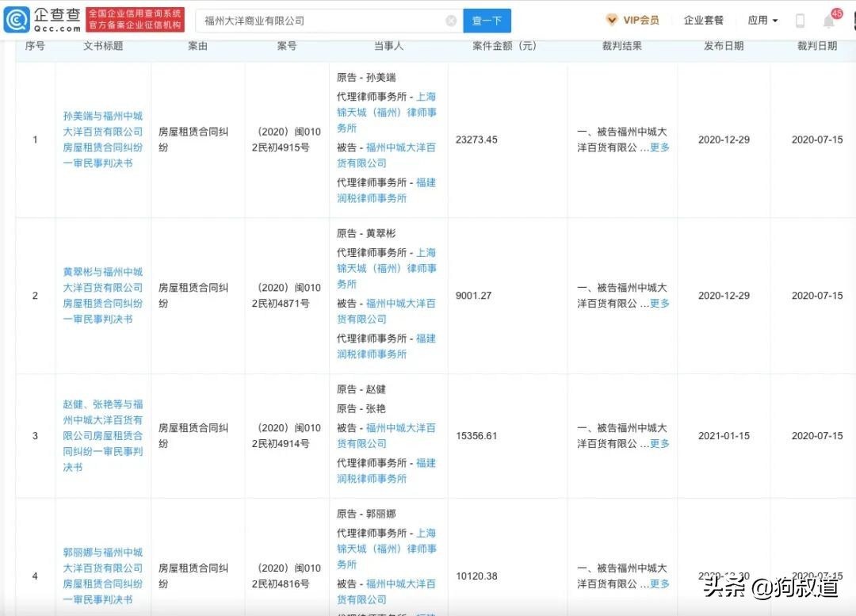
Task: Expand 更多 in row 2 裁判结果
Action: [660, 304]
